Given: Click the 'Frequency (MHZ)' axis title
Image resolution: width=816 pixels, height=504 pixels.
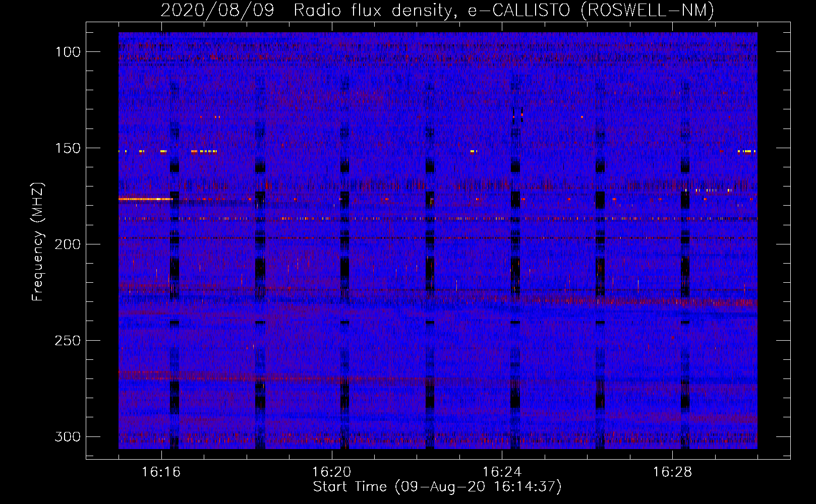Looking at the screenshot, I should pyautogui.click(x=38, y=242).
